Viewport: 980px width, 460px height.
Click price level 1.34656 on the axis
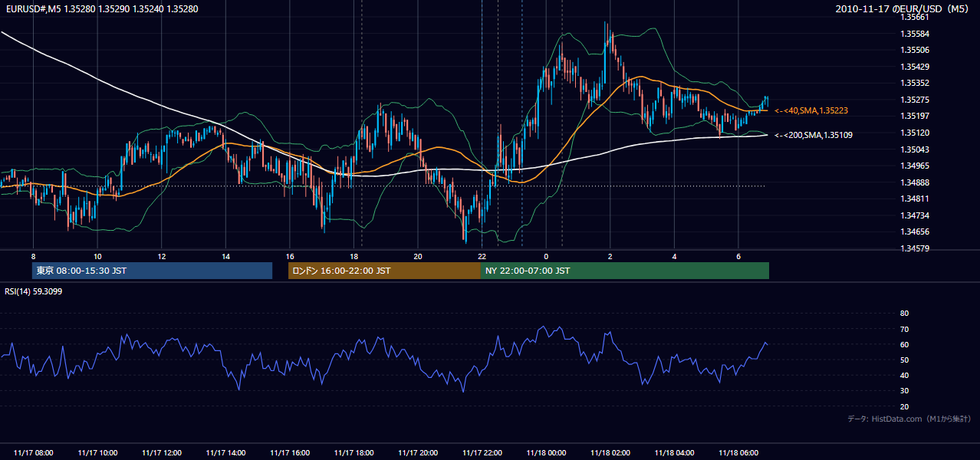point(916,232)
